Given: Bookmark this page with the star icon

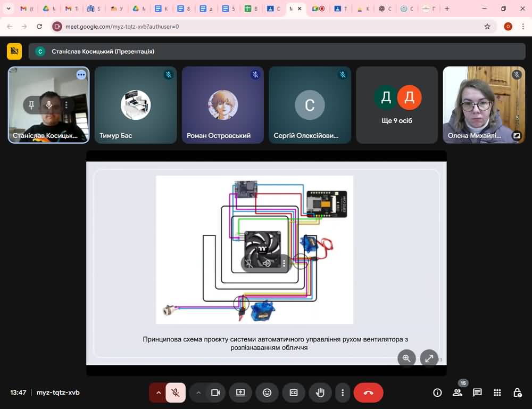Looking at the screenshot, I should tap(487, 26).
